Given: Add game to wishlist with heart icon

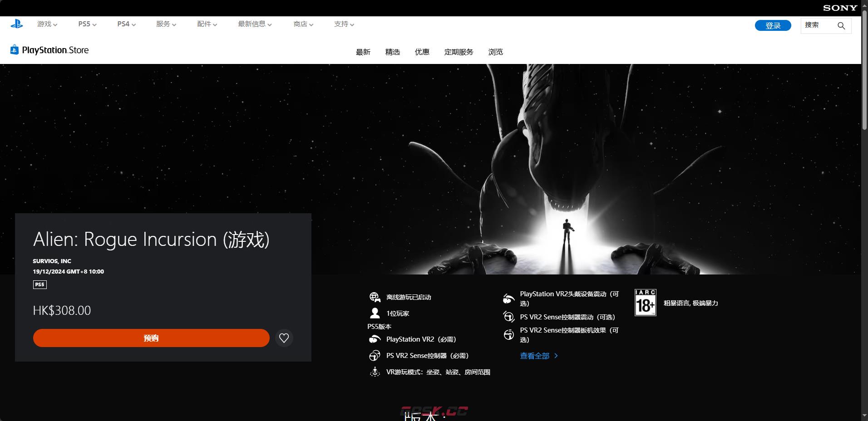Looking at the screenshot, I should pyautogui.click(x=284, y=338).
